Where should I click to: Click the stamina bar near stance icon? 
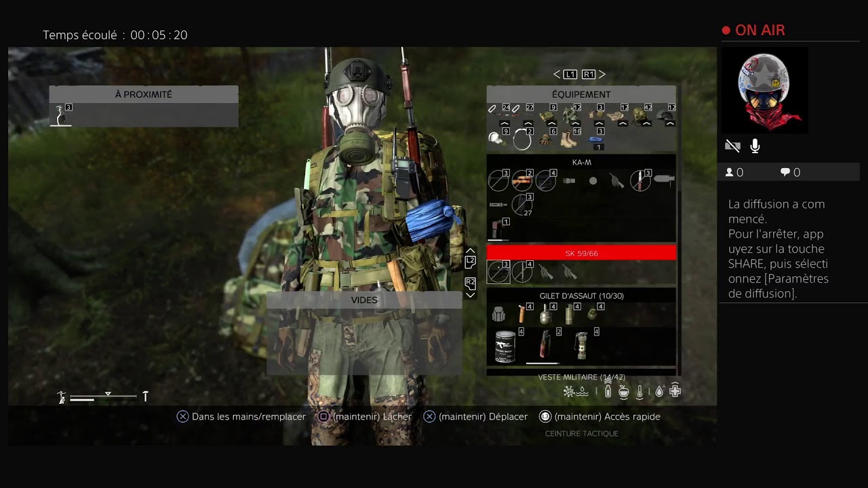pyautogui.click(x=82, y=400)
